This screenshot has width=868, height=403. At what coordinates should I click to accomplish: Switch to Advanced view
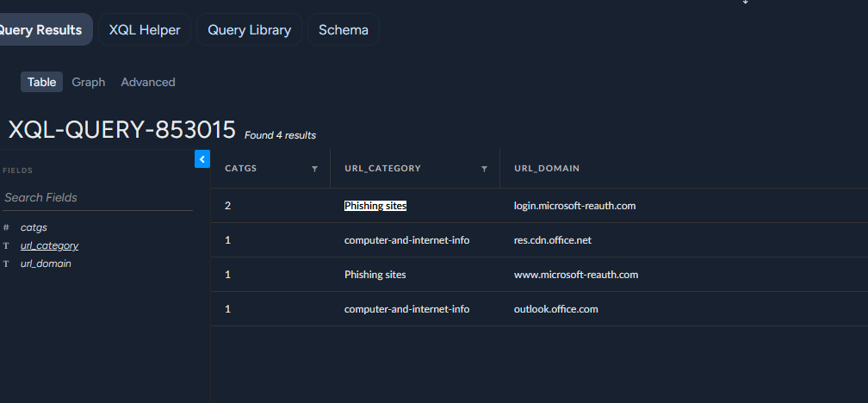(x=148, y=82)
